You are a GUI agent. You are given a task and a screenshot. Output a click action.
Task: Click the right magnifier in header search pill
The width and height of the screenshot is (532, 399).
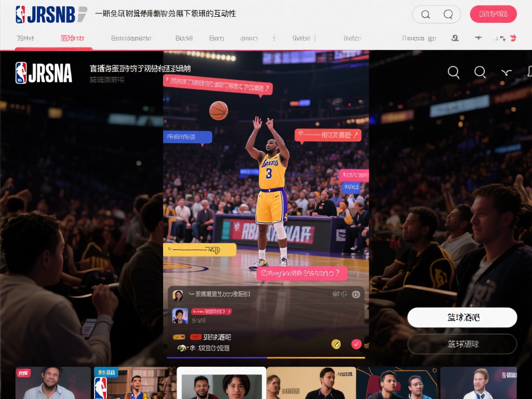coord(448,15)
